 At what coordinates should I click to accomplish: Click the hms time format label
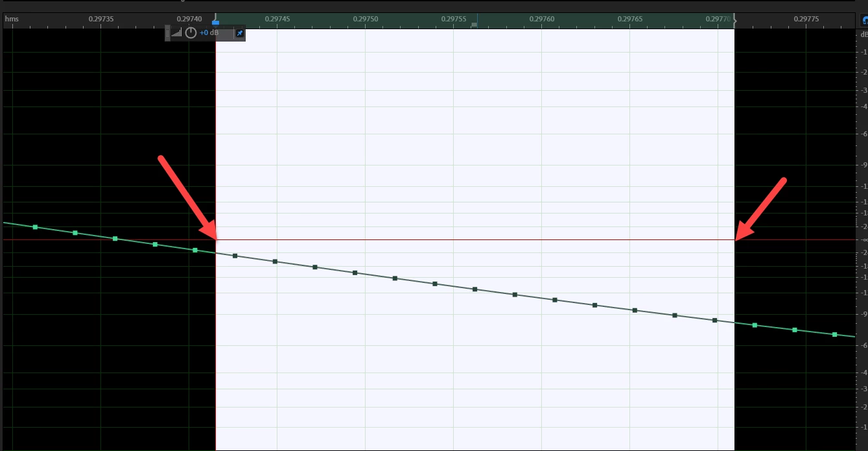12,19
